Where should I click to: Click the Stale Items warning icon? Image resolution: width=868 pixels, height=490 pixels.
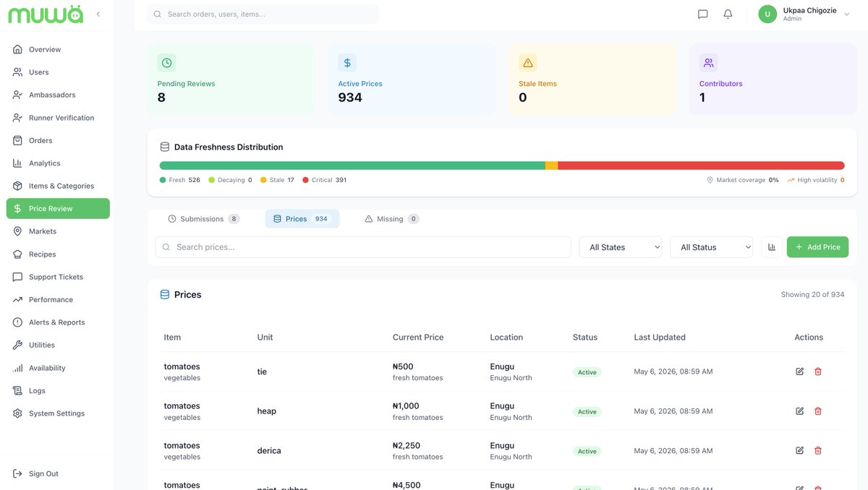(528, 63)
